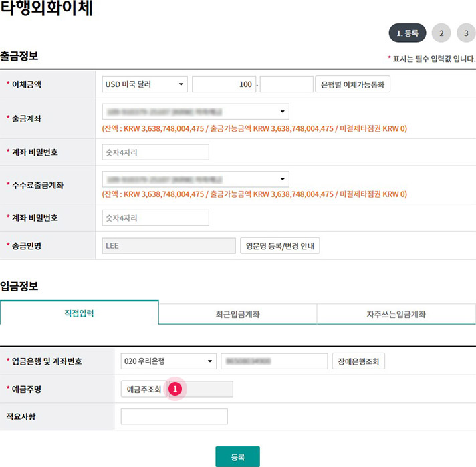
Task: Click the 적요사항 memo input field
Action: click(x=174, y=417)
